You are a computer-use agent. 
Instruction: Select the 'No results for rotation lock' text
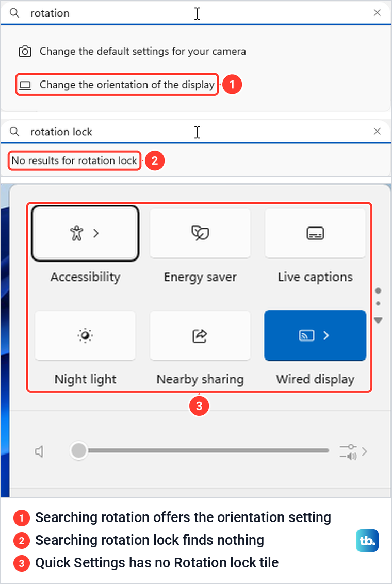pos(74,160)
